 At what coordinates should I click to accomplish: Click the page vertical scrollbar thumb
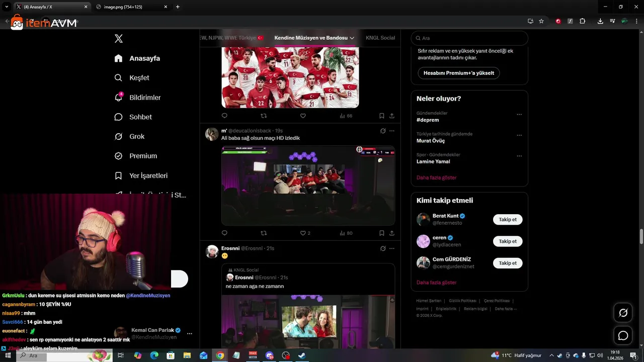pos(641,236)
